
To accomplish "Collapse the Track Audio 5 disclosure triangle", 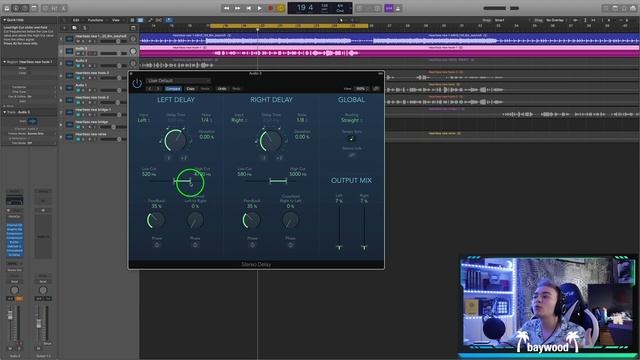I will (4, 112).
